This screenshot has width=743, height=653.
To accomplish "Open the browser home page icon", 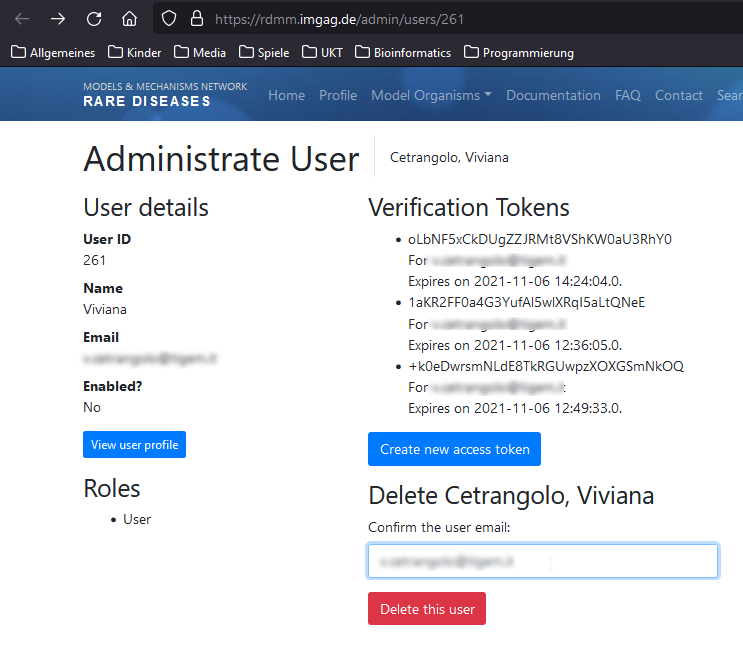I will click(129, 19).
